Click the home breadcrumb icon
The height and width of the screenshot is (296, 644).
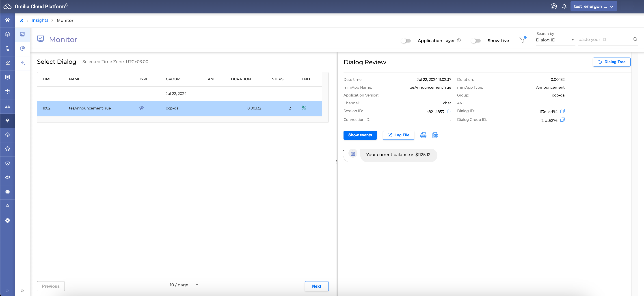[x=22, y=20]
